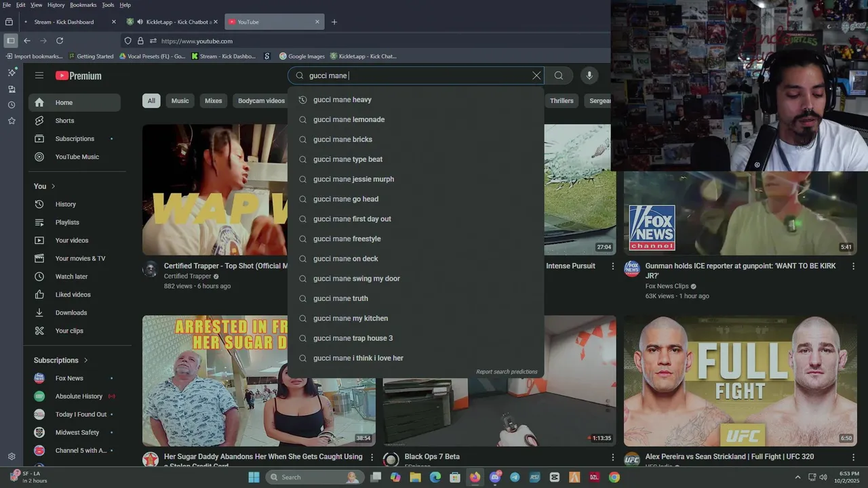Open Google Images bookmark
This screenshot has height=488, width=868.
pos(302,56)
